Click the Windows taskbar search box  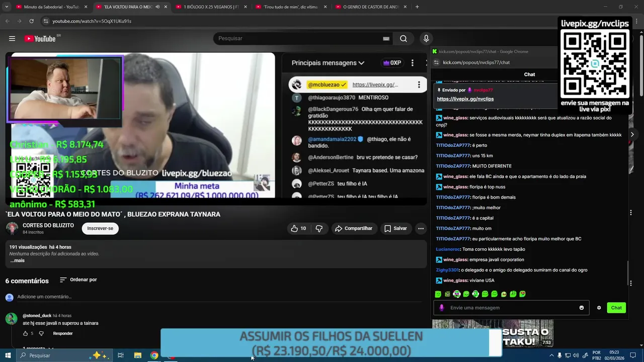(63, 355)
